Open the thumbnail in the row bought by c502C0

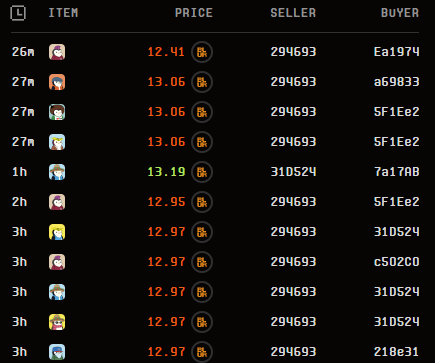(x=57, y=262)
